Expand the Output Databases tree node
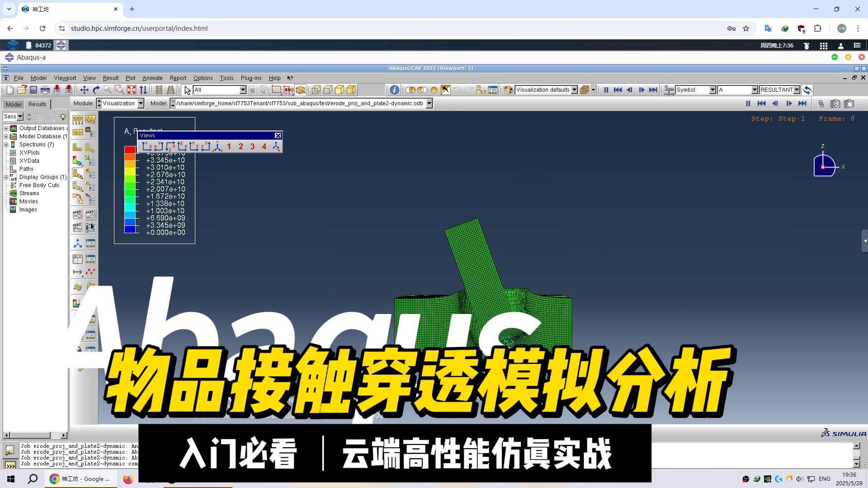This screenshot has width=868, height=488. [x=6, y=128]
